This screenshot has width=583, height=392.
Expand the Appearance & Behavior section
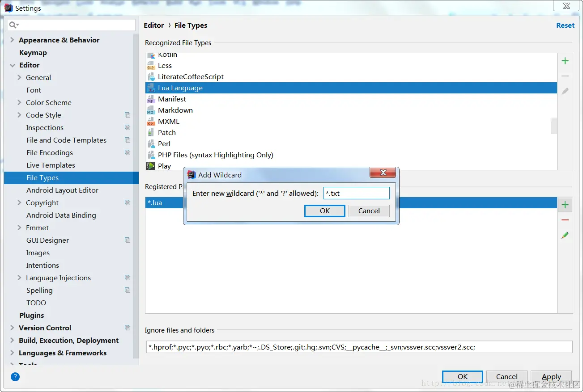[13, 40]
